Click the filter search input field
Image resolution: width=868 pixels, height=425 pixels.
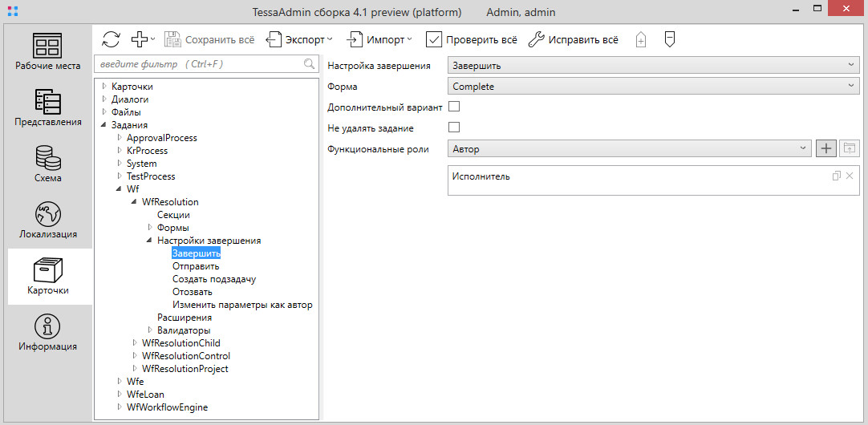[x=201, y=64]
